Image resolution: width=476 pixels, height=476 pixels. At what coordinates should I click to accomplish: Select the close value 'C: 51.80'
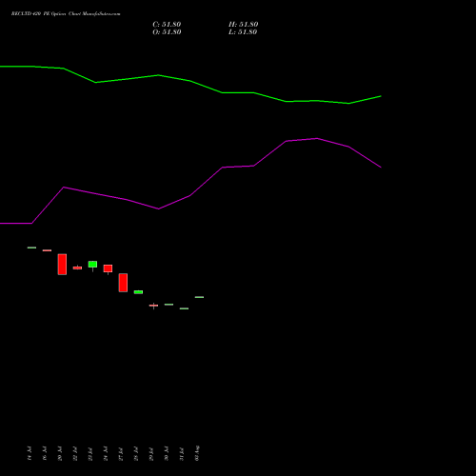coord(167,25)
